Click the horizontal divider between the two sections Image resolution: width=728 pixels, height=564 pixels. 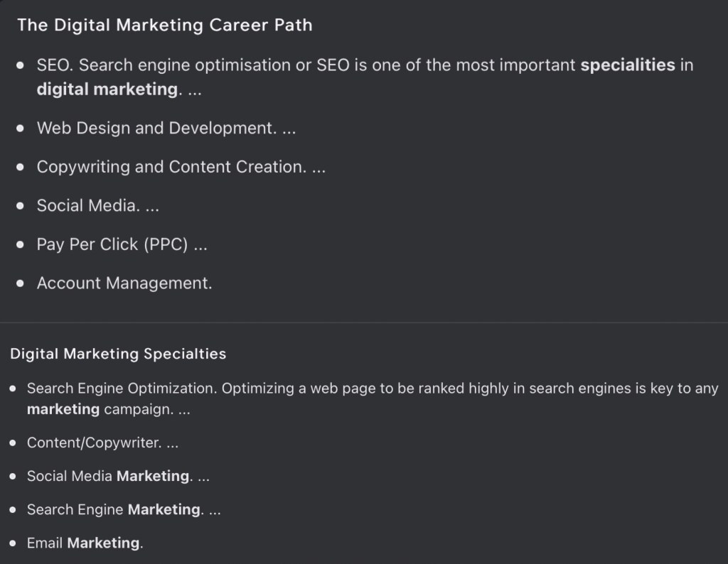click(x=364, y=322)
